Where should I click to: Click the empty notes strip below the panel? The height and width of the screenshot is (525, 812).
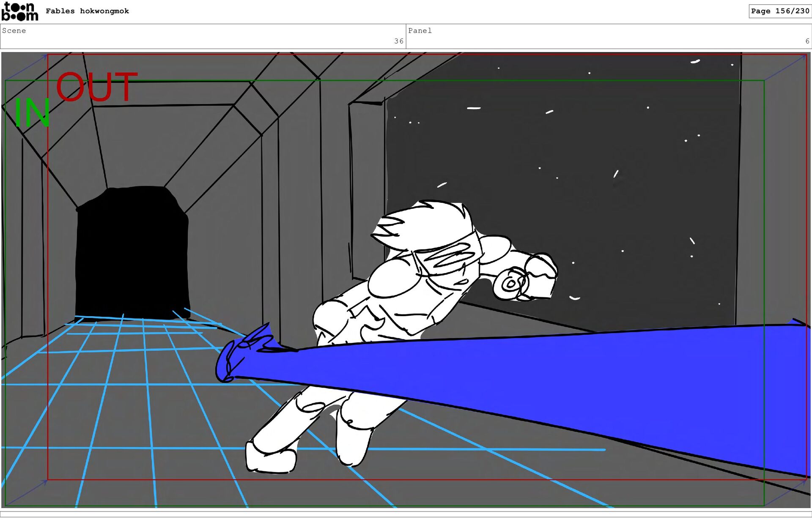point(406,514)
